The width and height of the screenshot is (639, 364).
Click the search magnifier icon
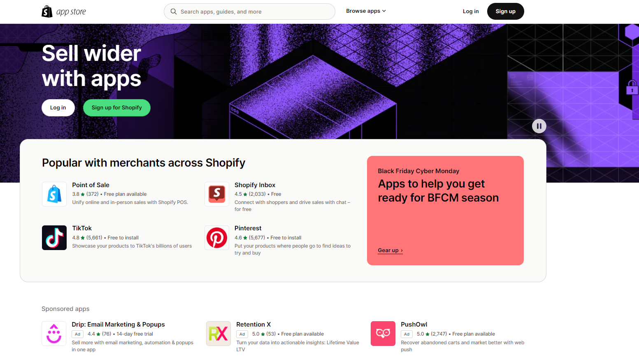[x=174, y=12]
